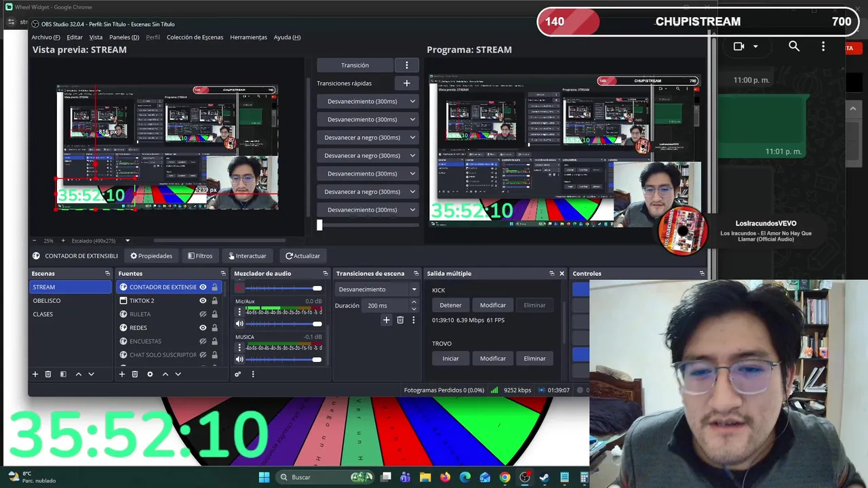
Task: Open scene transition options three-dot menu
Action: pos(413,320)
